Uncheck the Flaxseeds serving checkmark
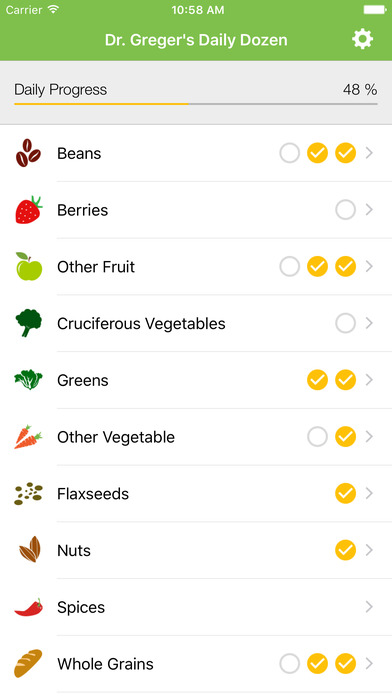392x696 pixels. pyautogui.click(x=345, y=494)
